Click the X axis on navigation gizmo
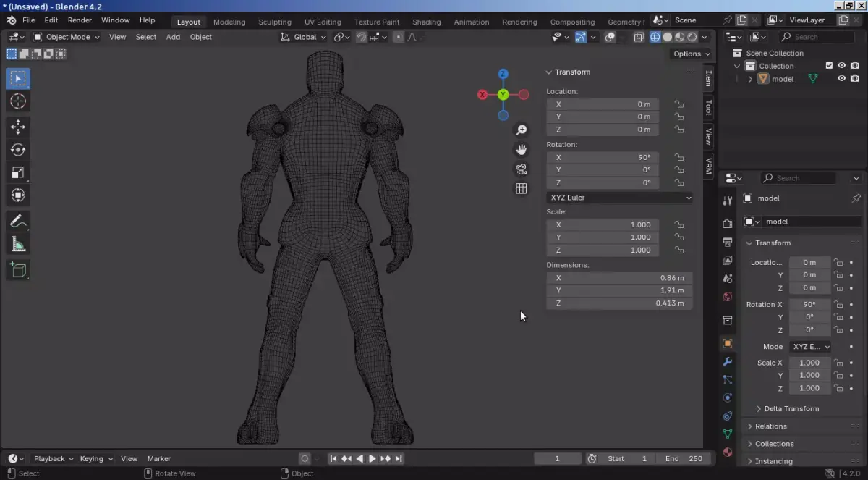868x480 pixels. click(x=483, y=95)
